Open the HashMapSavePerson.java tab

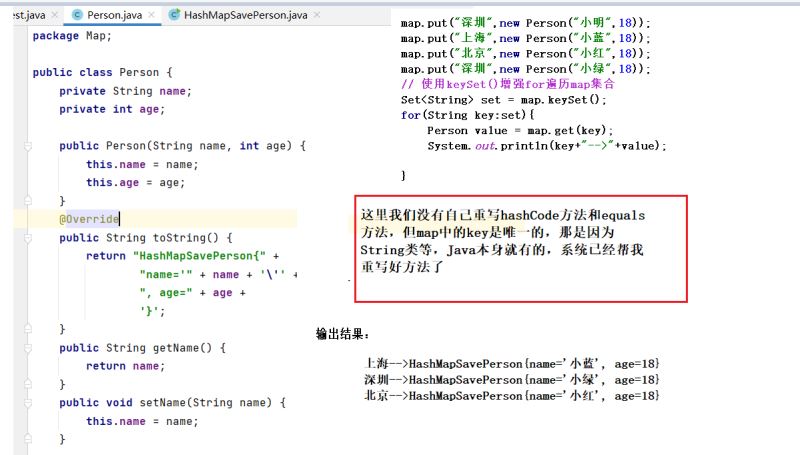tap(245, 15)
